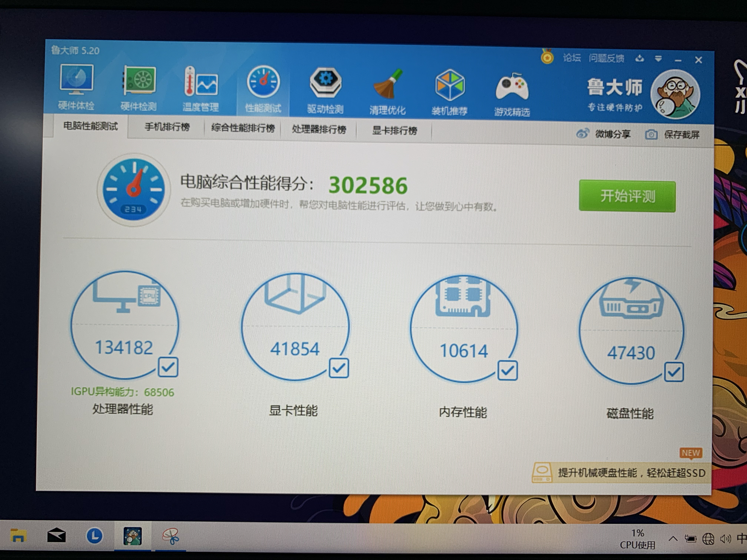The height and width of the screenshot is (560, 747).
Task: Open 温度管理 temperature management icon
Action: [201, 89]
